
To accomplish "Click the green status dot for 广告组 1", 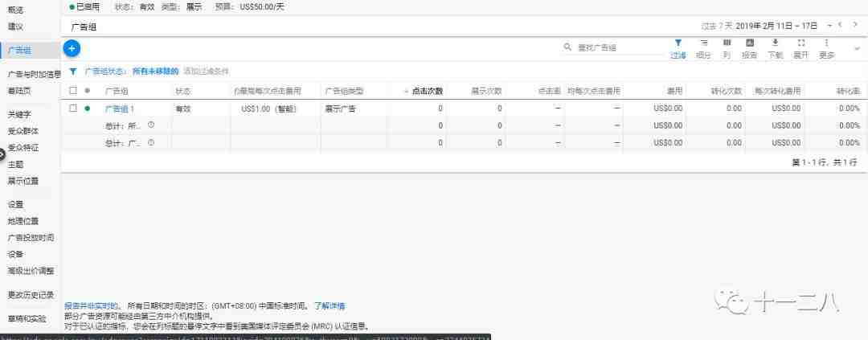I will [88, 108].
